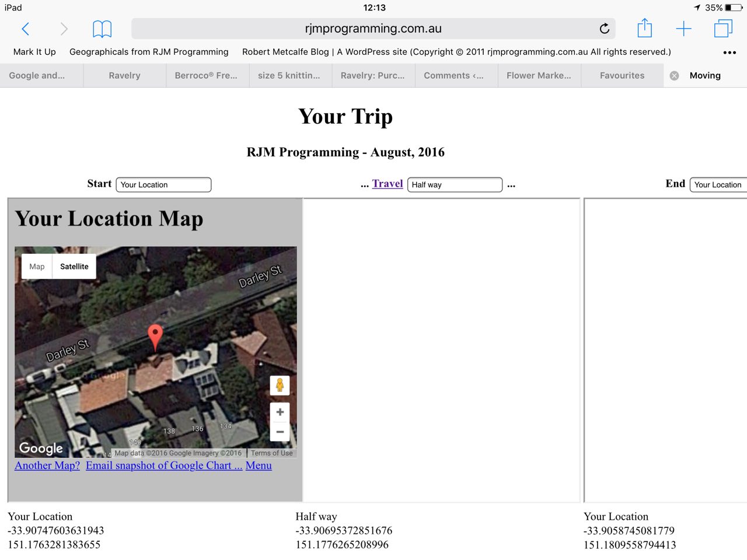Tap the Google logo on the map
Image resolution: width=747 pixels, height=560 pixels.
pyautogui.click(x=41, y=448)
